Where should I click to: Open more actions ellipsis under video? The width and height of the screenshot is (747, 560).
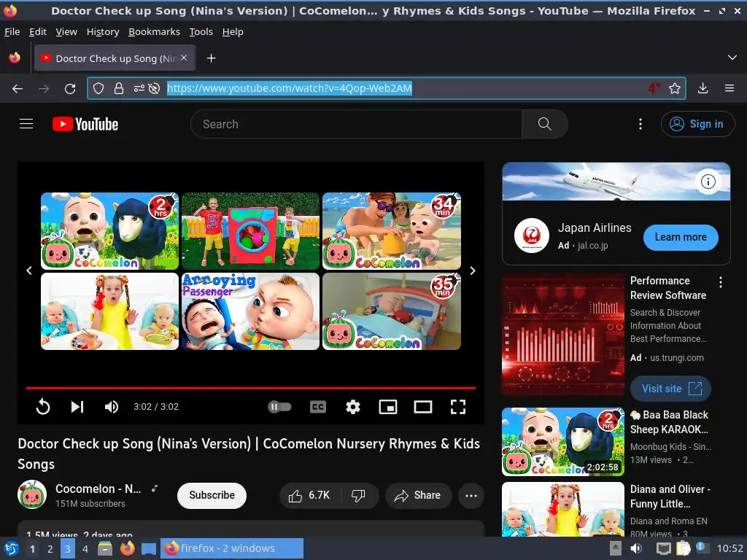471,496
